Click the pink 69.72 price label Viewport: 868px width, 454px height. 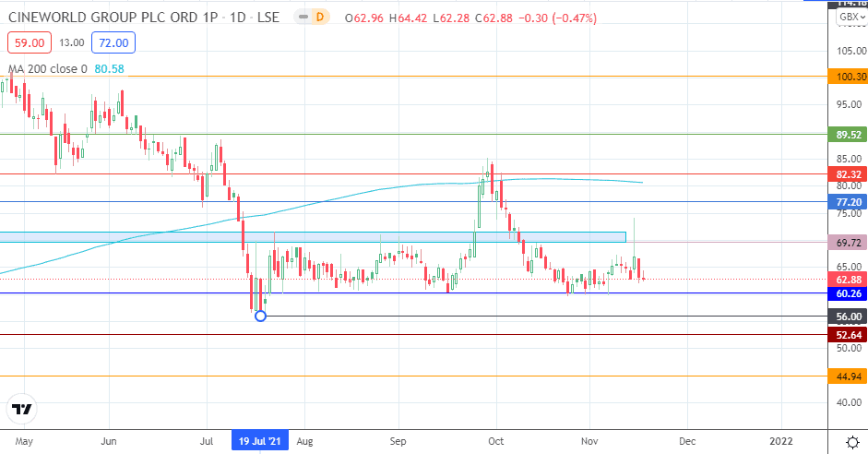848,243
